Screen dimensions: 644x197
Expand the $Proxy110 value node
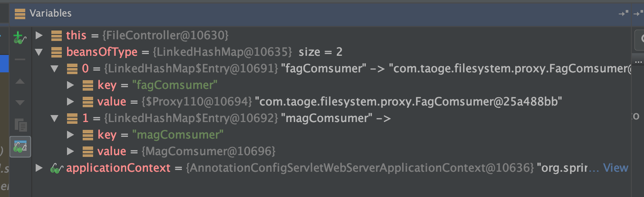(70, 102)
